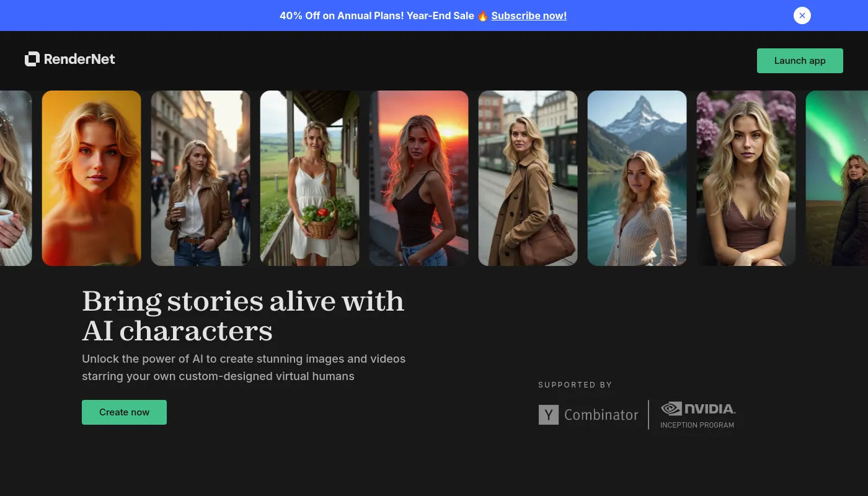This screenshot has height=496, width=868.
Task: Open the porch vegetable basket image
Action: 309,178
